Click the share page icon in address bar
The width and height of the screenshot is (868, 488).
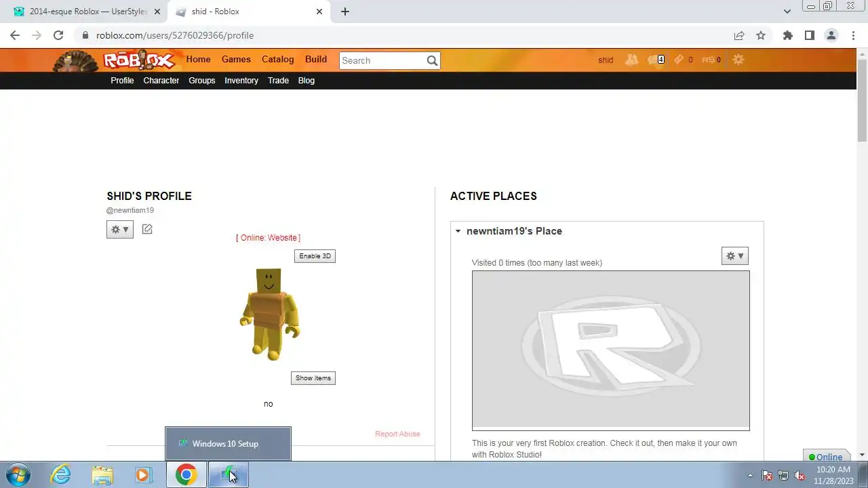click(739, 35)
